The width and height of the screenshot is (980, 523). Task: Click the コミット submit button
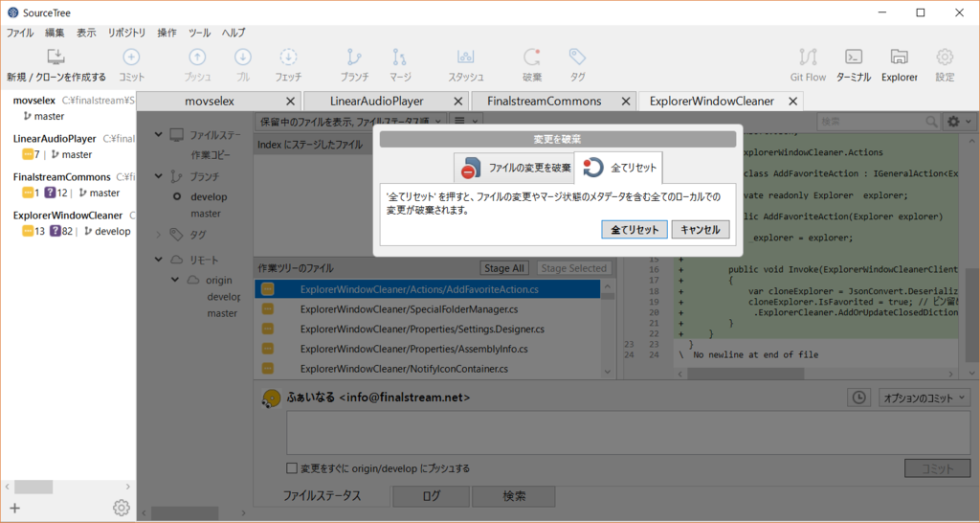[x=938, y=468]
